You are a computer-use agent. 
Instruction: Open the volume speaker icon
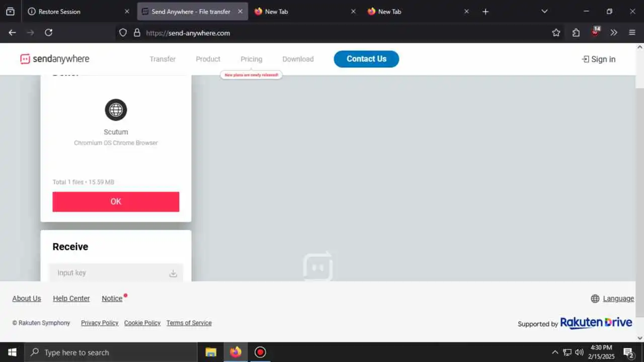(579, 352)
